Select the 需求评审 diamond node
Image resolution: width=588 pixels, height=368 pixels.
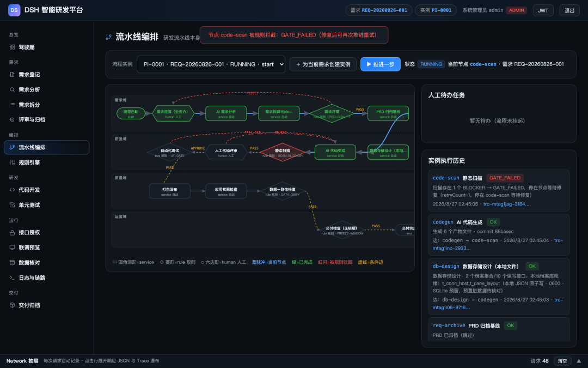tap(332, 113)
